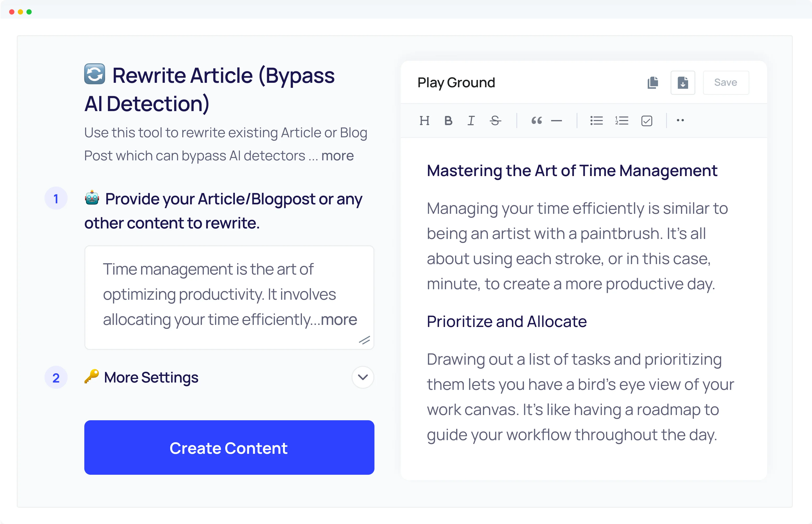Click the Create Content button
812x524 pixels.
click(229, 448)
